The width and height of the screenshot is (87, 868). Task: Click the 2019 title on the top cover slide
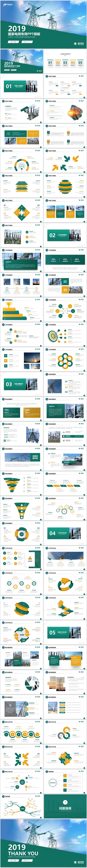click(x=17, y=29)
